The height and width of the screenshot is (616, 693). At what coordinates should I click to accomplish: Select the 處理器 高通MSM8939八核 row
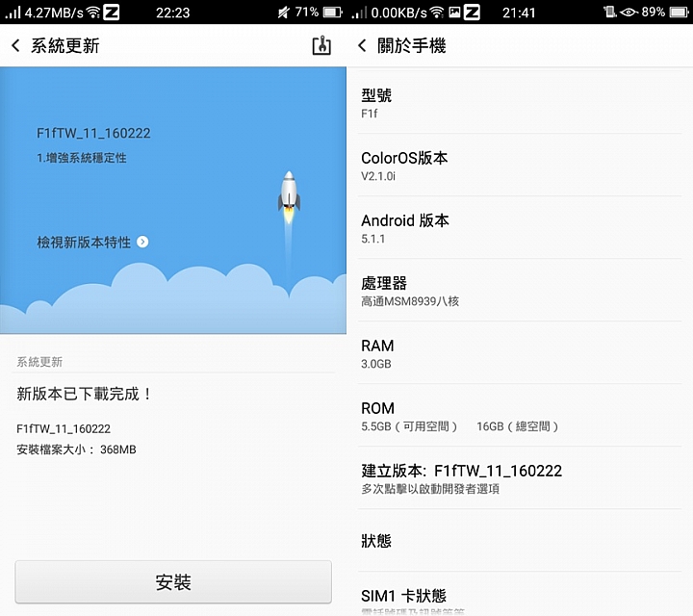coord(520,291)
